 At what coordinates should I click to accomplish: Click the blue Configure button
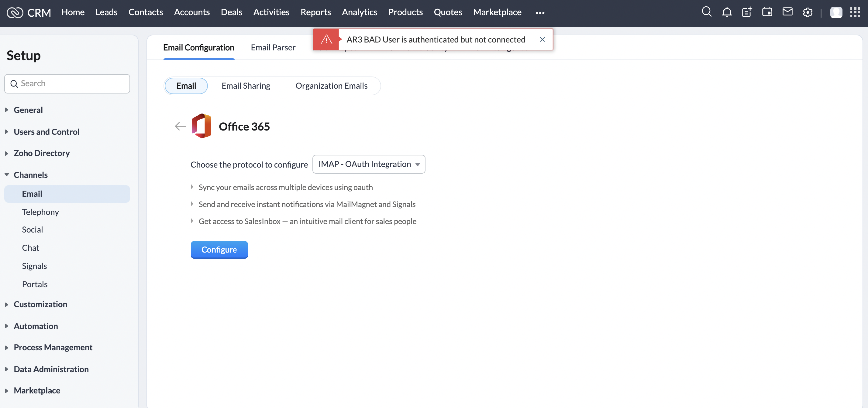[219, 250]
